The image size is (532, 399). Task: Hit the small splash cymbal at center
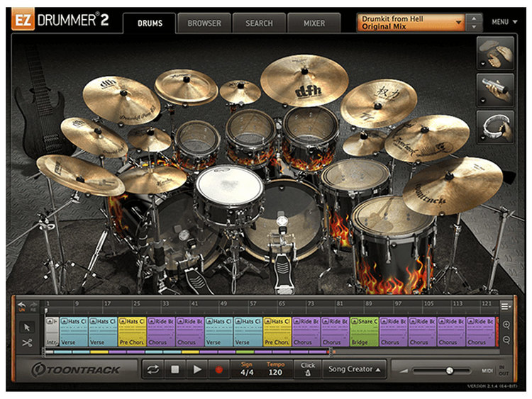[x=240, y=91]
